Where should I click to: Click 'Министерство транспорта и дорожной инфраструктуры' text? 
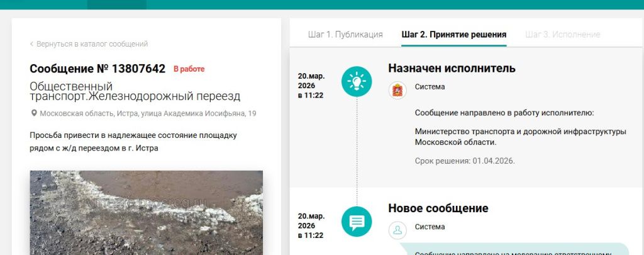coord(521,131)
